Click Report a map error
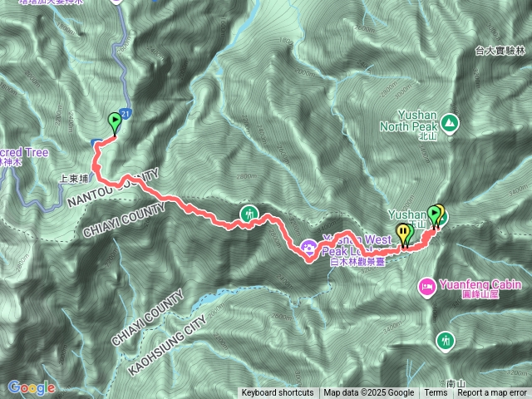Image resolution: width=532 pixels, height=399 pixels. point(491,393)
